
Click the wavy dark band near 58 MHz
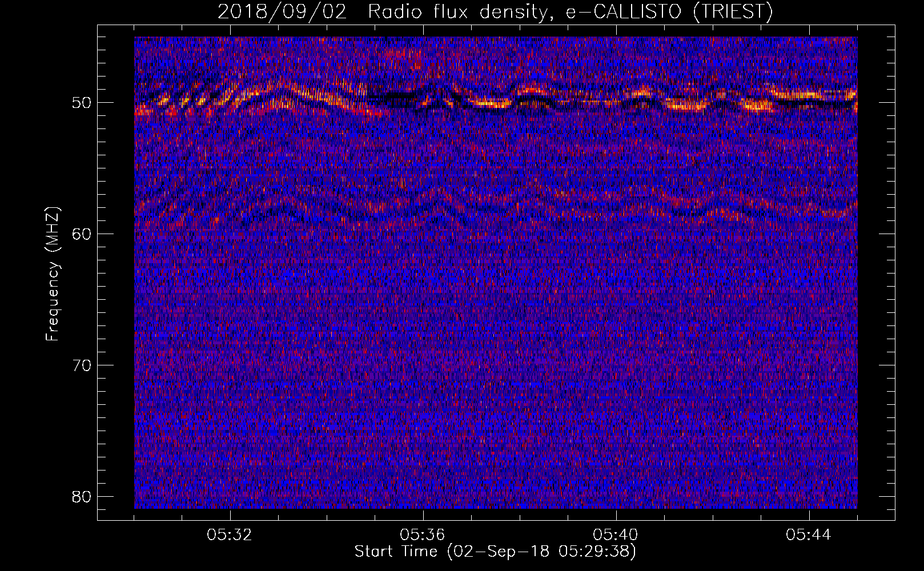tap(496, 208)
